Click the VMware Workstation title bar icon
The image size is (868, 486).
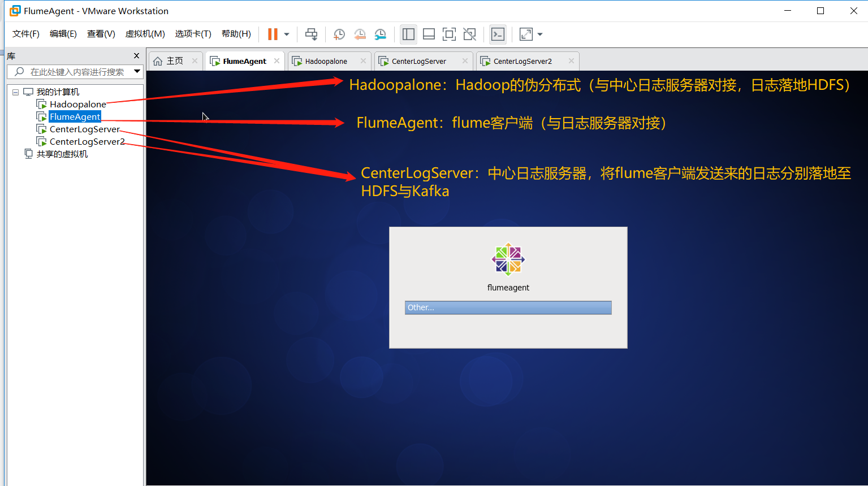click(15, 11)
